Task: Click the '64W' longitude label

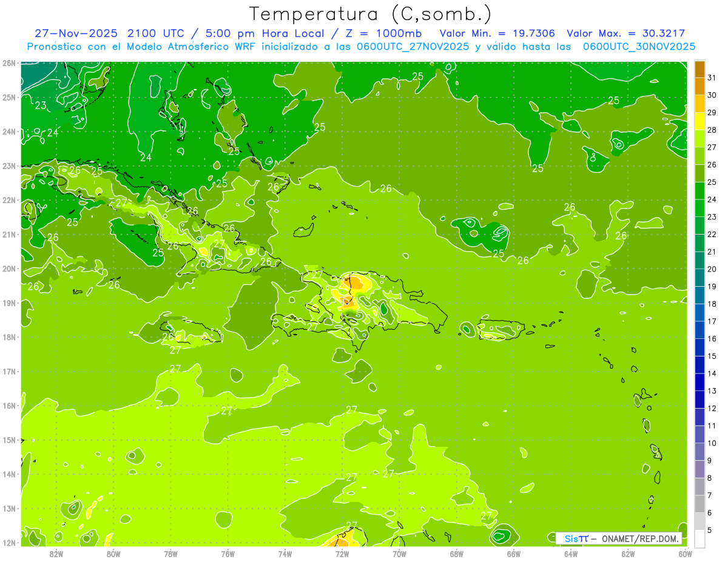Action: click(570, 554)
